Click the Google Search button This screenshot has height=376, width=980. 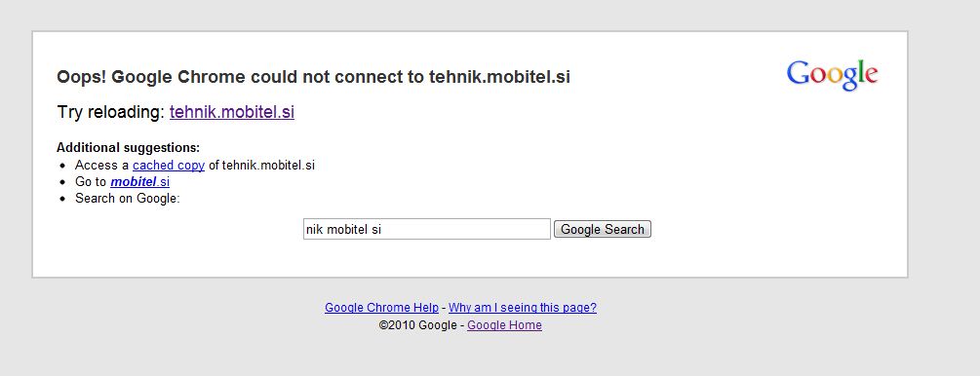603,229
